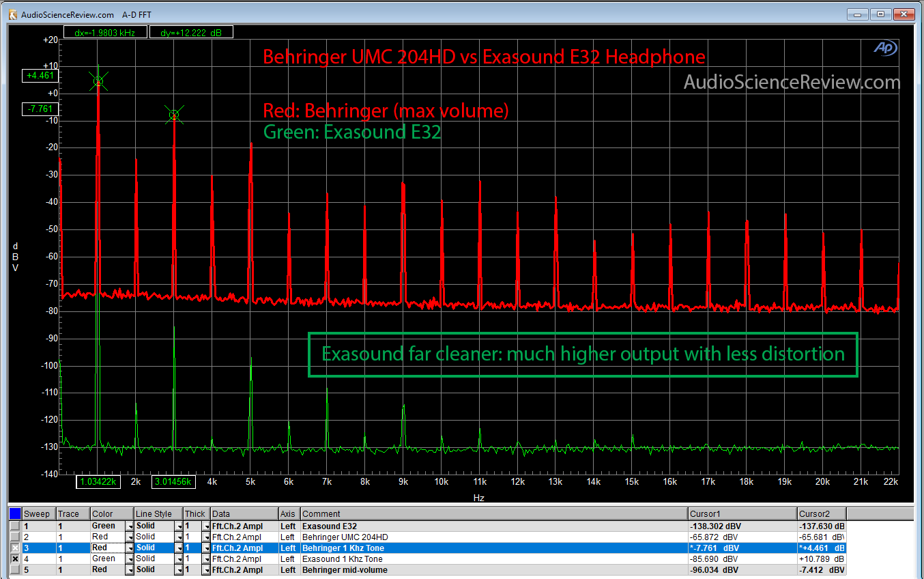This screenshot has width=924, height=579.
Task: Open Line Style dropdown for Exasound 1 Khz Tone row
Action: click(x=179, y=559)
